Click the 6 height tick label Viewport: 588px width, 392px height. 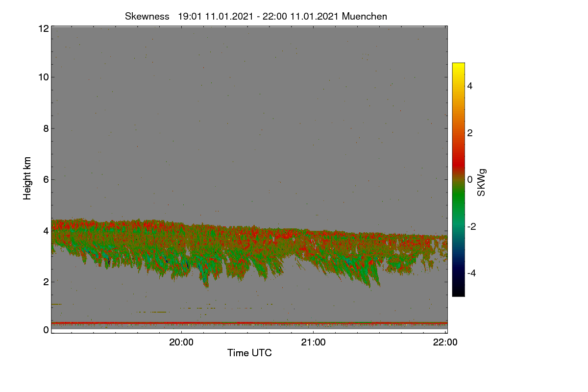46,179
